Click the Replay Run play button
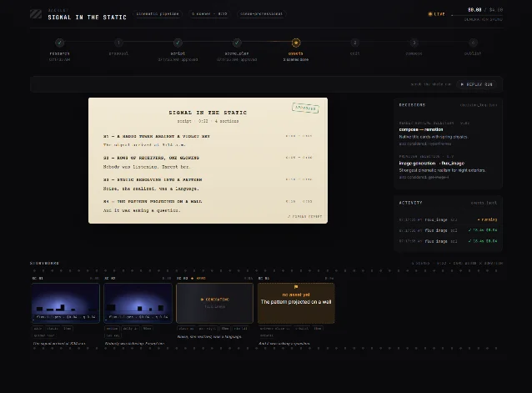 pyautogui.click(x=477, y=84)
